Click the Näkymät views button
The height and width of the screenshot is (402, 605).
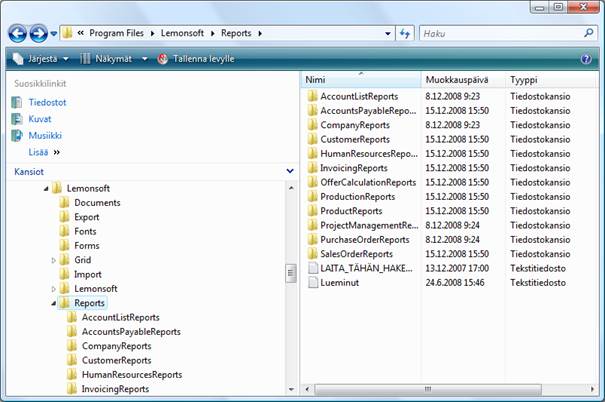106,59
